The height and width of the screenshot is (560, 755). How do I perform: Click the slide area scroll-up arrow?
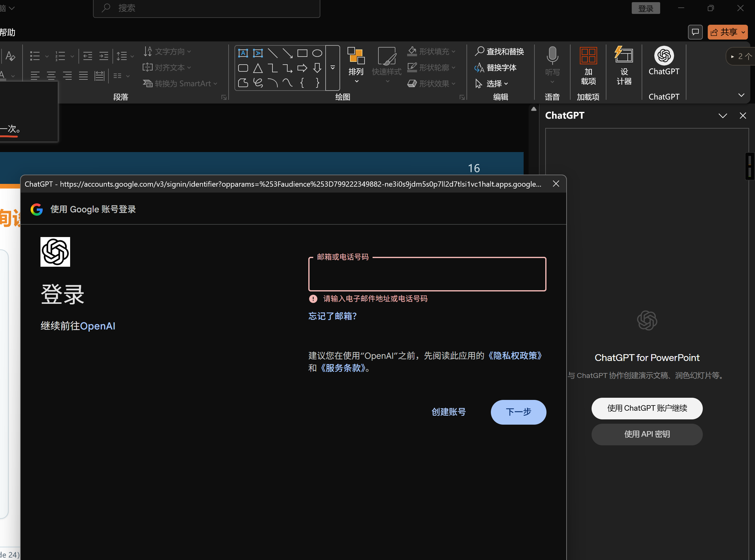534,109
